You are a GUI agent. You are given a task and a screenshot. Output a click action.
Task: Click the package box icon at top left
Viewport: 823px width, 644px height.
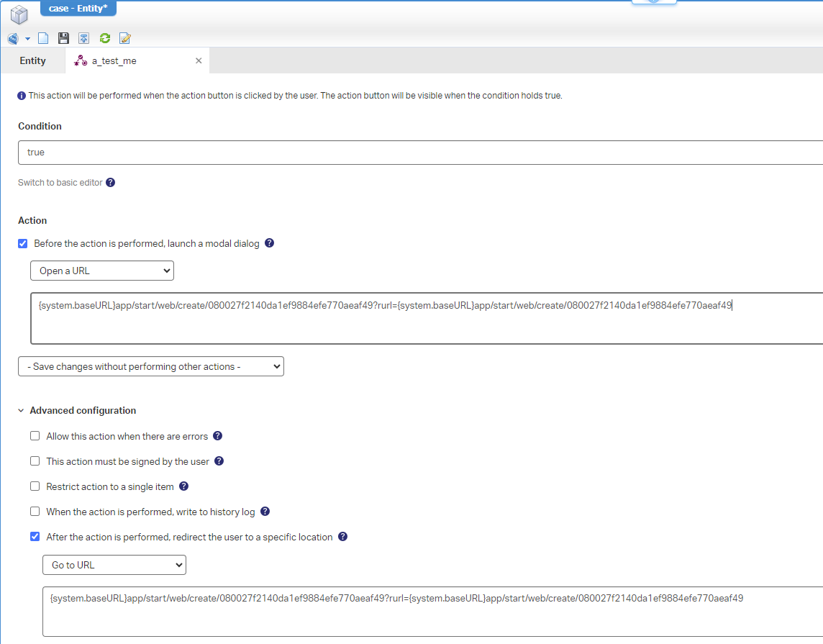[19, 14]
